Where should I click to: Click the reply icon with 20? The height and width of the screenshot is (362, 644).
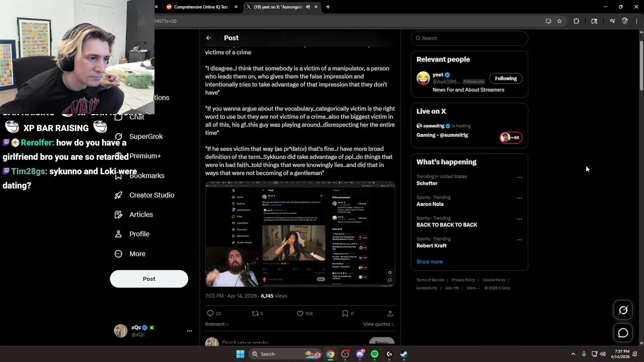coord(214,313)
